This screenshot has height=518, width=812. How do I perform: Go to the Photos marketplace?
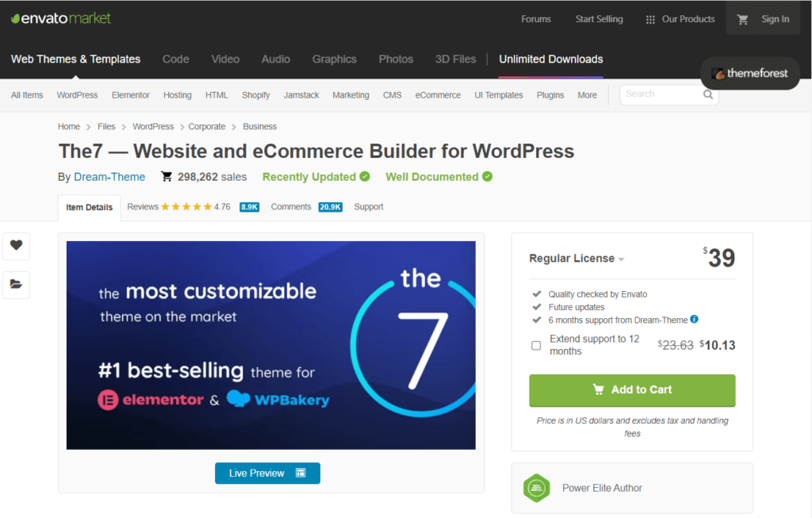click(x=396, y=59)
